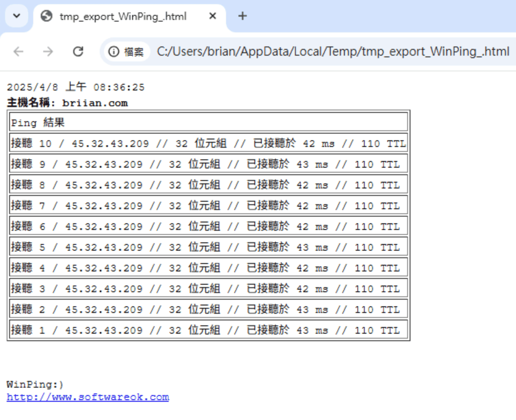Close the tmp_export_WinPing_.html tab
Viewport: 516px width, 420px height.
click(x=212, y=16)
